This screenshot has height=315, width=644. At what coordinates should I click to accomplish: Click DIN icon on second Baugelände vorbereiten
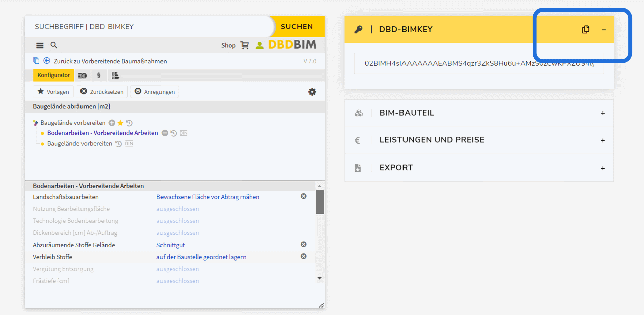click(129, 144)
